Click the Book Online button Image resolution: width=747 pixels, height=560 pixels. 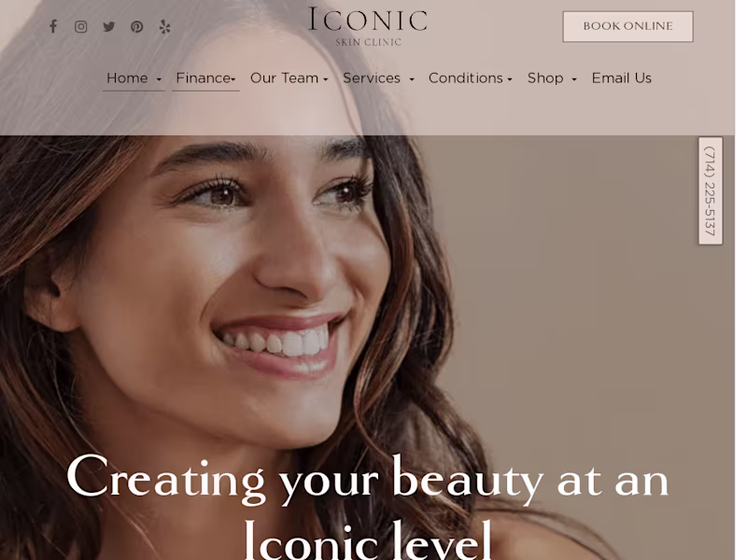(x=627, y=26)
